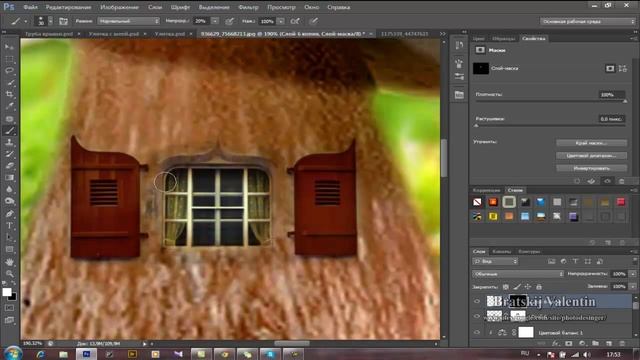Open the Файл menu

pyautogui.click(x=31, y=7)
